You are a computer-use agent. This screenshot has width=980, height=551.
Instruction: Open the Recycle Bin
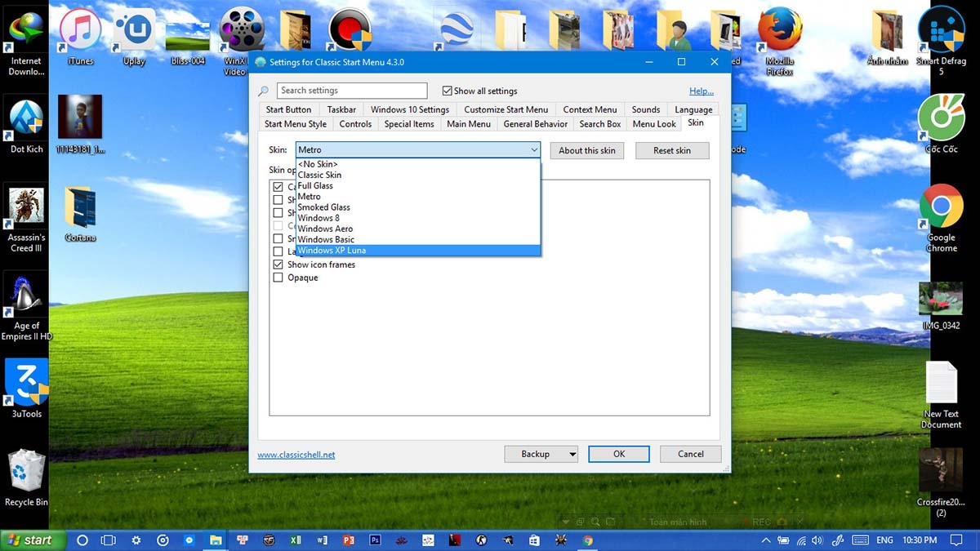(x=26, y=478)
